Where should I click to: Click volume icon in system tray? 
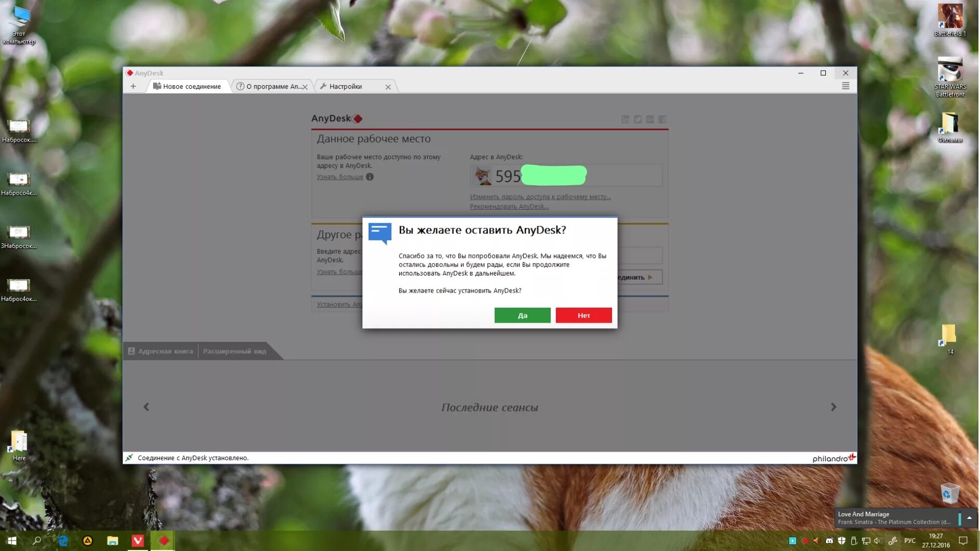tap(878, 541)
